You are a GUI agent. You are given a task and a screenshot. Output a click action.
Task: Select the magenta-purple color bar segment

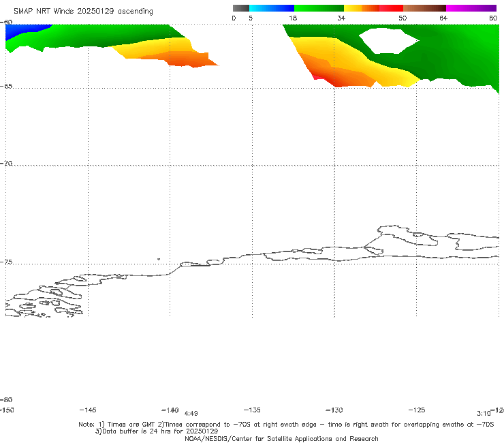click(471, 8)
